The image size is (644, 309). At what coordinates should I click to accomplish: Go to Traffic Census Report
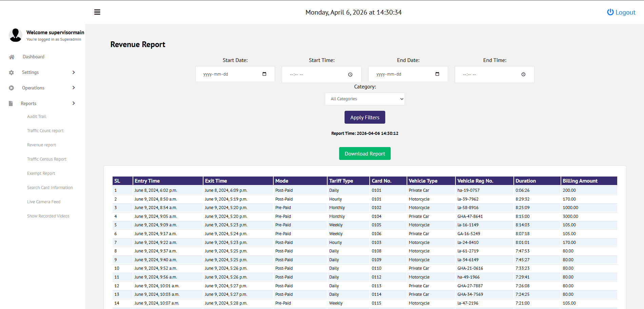47,159
